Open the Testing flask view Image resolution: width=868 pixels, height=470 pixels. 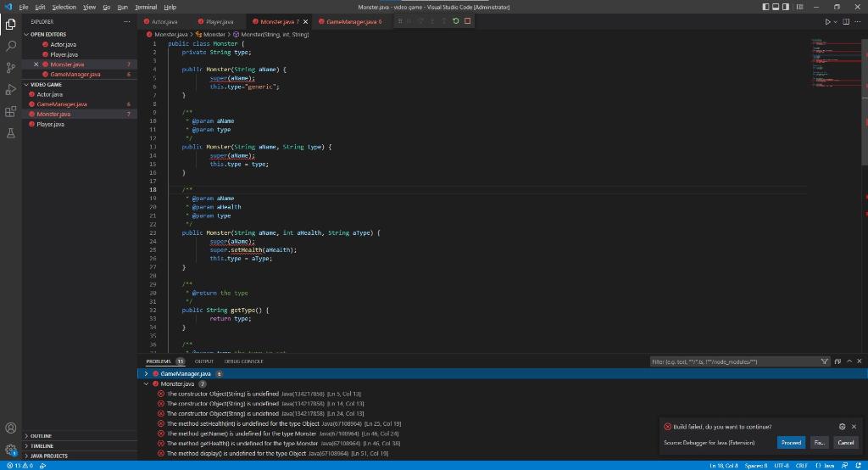(10, 133)
